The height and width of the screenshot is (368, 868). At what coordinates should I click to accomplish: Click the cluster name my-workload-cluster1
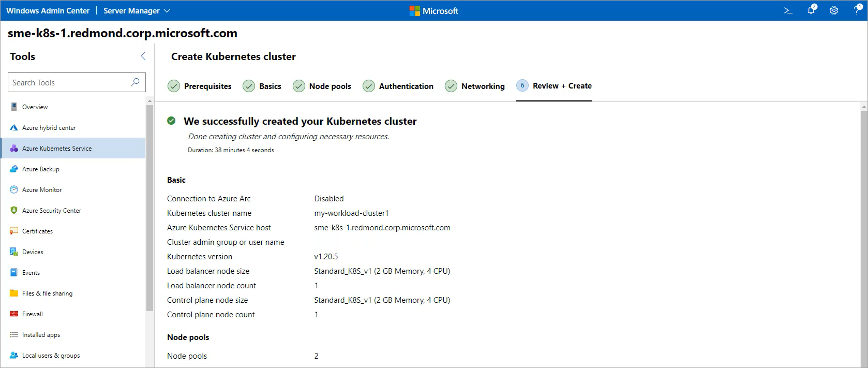351,213
